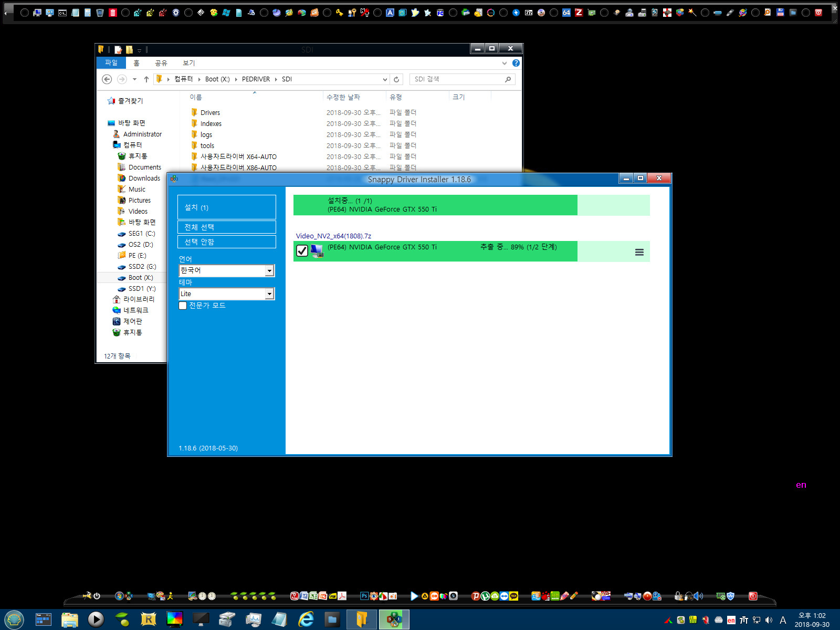
Task: Expand the Explorer ribbon chevron
Action: point(505,63)
